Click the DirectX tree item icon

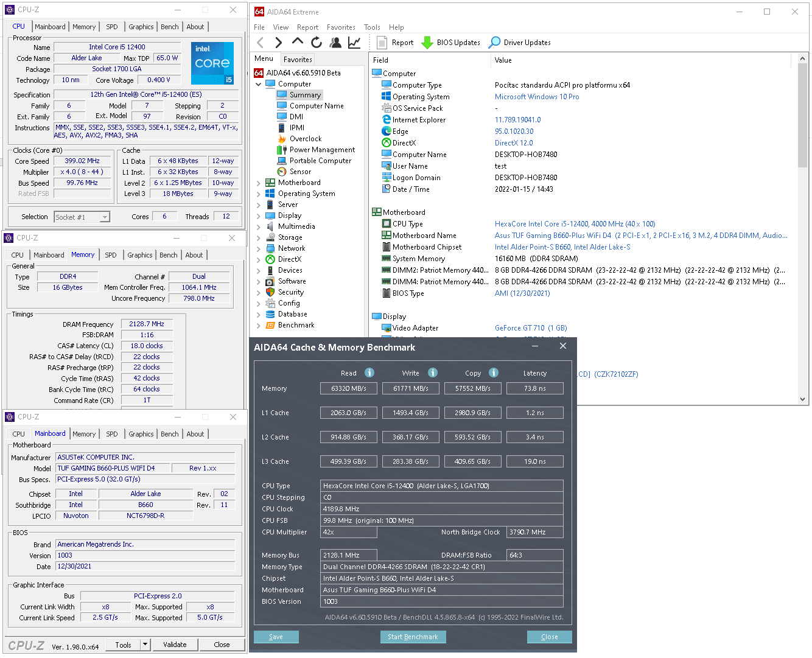[270, 259]
